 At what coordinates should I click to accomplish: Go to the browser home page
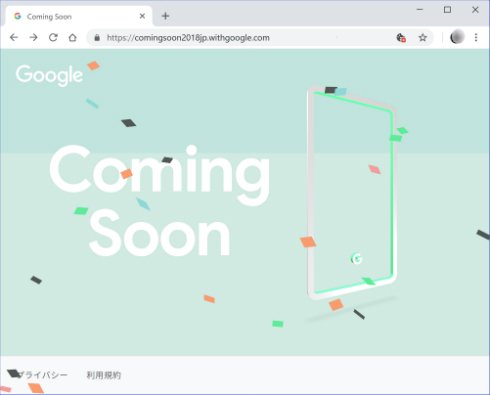point(73,37)
